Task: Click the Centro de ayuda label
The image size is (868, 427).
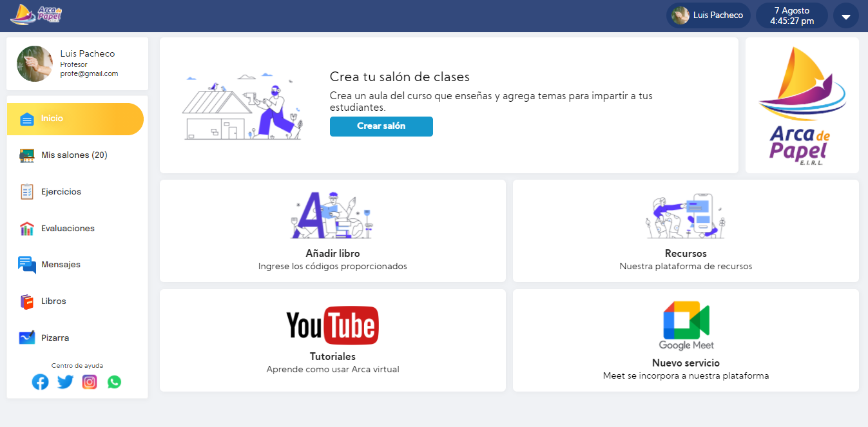Action: pyautogui.click(x=77, y=366)
